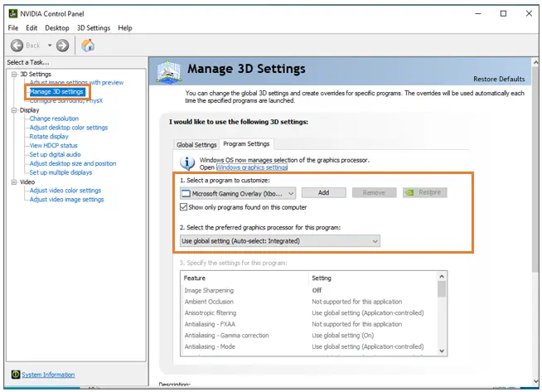Click the Manage 3D Settings header icon

[x=169, y=72]
